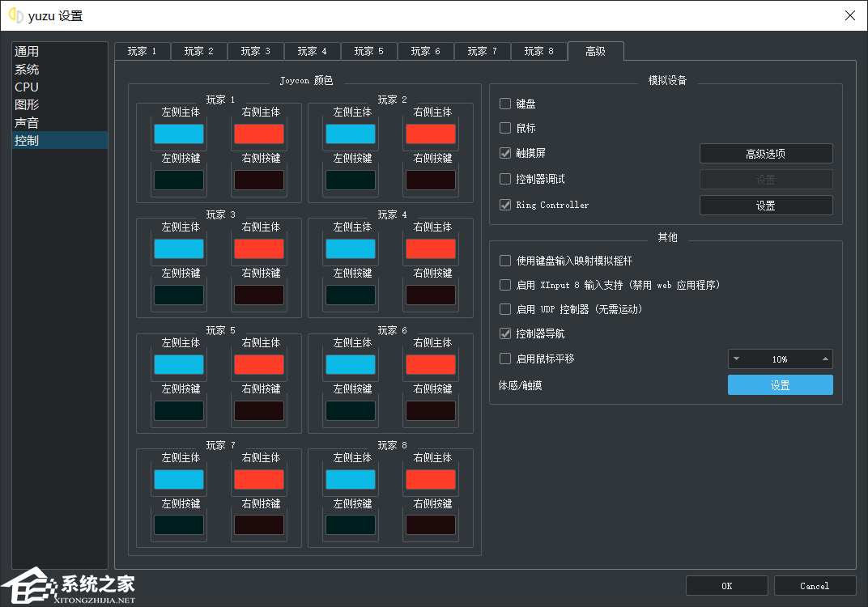868x607 pixels.
Task: Switch to the 玩家 1 tab
Action: click(x=142, y=51)
